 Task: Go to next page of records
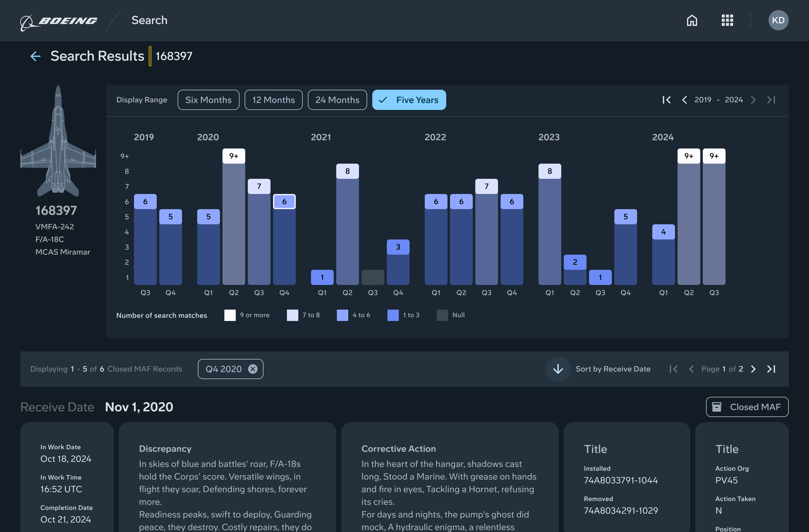753,369
